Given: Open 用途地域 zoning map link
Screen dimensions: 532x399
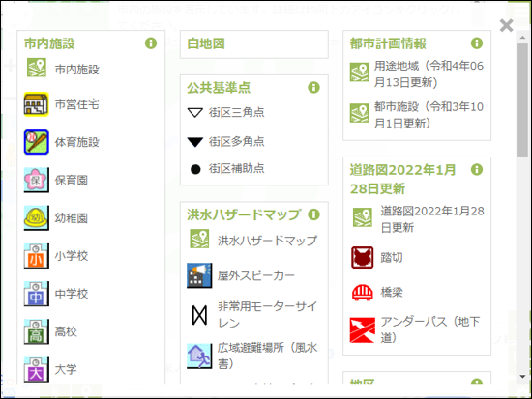Looking at the screenshot, I should 429,73.
